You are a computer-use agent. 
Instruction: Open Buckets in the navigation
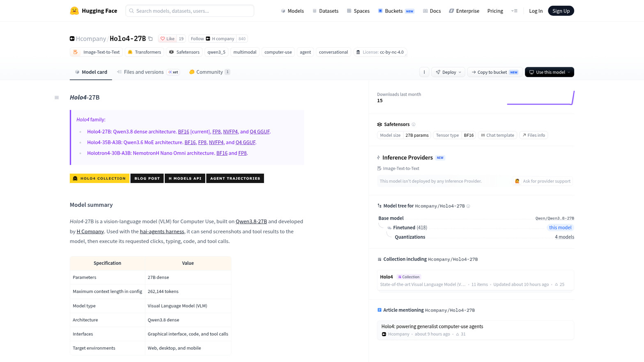[x=396, y=11]
